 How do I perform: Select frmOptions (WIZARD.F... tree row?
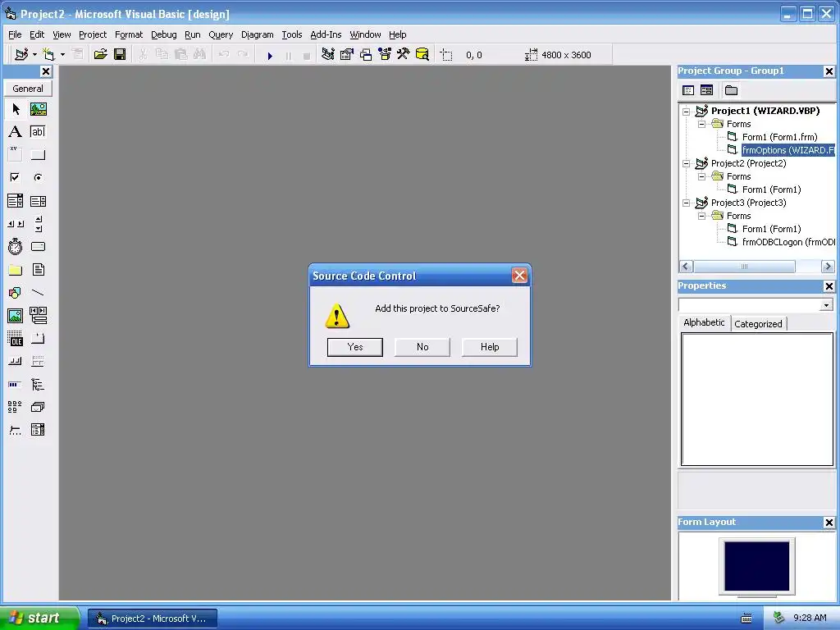tap(787, 151)
